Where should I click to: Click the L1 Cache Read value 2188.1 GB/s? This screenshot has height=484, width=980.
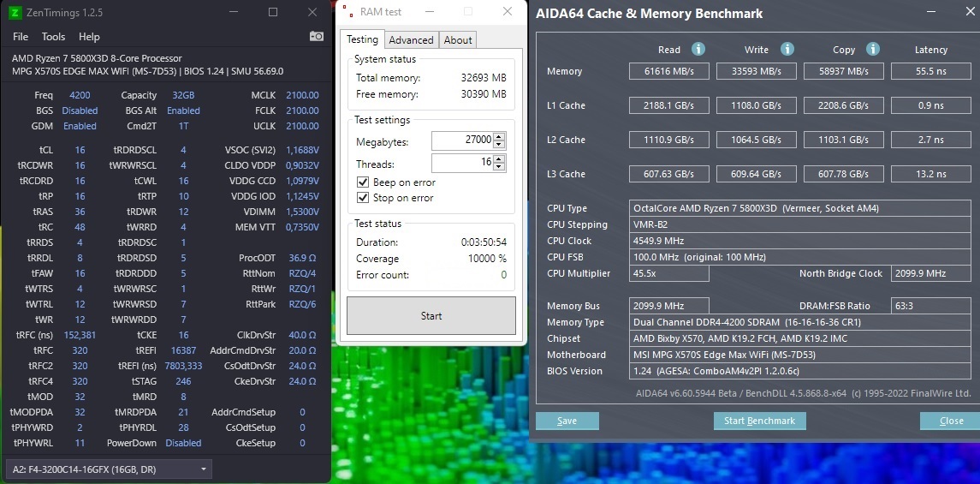click(x=668, y=105)
